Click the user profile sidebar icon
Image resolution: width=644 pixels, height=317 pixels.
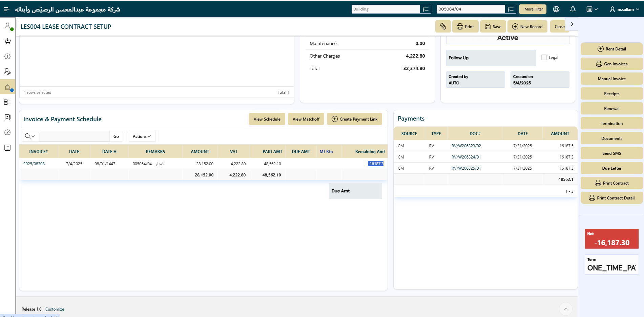coord(7,26)
